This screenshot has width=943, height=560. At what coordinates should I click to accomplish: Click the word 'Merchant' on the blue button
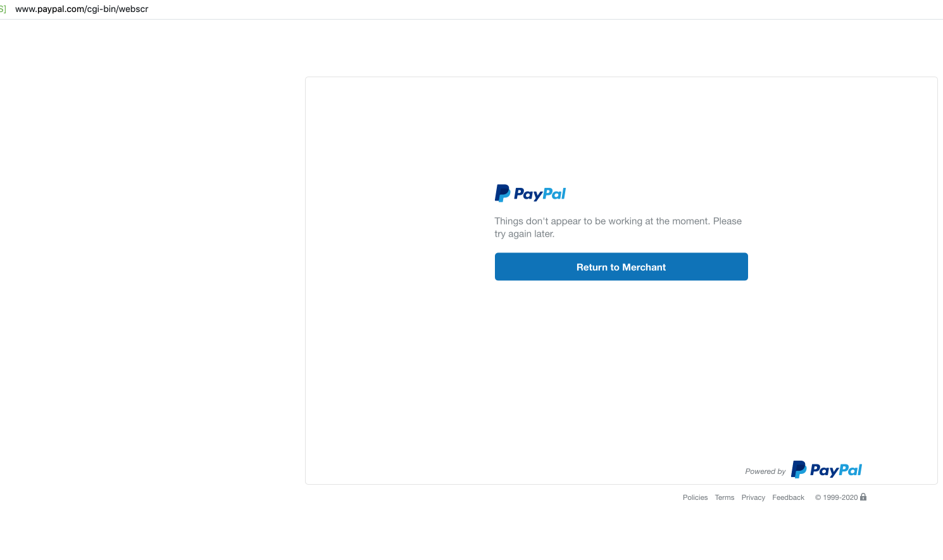click(644, 267)
